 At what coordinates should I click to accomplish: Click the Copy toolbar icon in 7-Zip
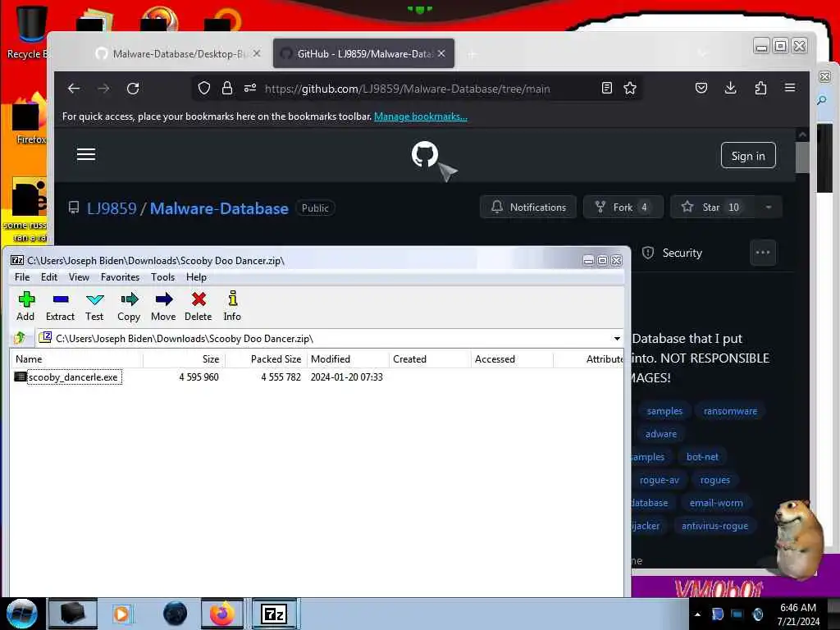coord(129,307)
